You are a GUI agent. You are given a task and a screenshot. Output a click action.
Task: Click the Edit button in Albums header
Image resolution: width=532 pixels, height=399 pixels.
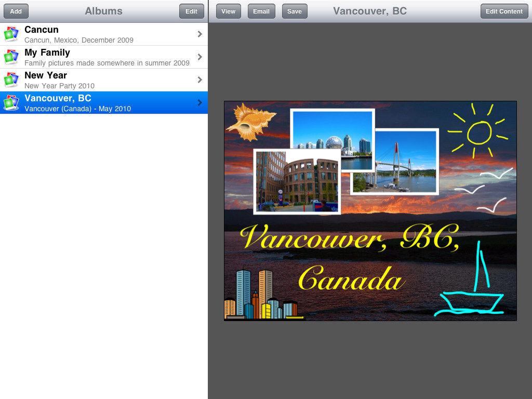[x=191, y=11]
